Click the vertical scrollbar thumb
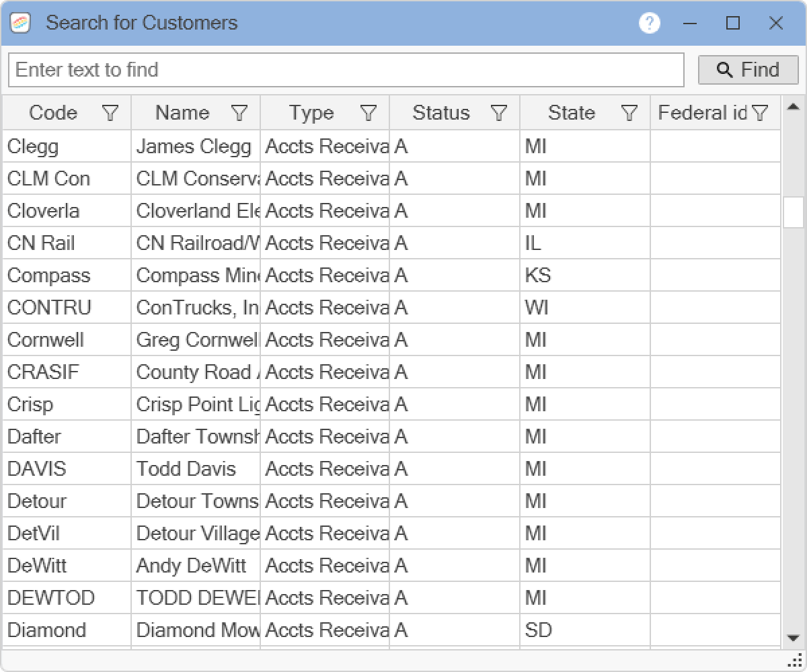Image resolution: width=807 pixels, height=672 pixels. coord(794,212)
